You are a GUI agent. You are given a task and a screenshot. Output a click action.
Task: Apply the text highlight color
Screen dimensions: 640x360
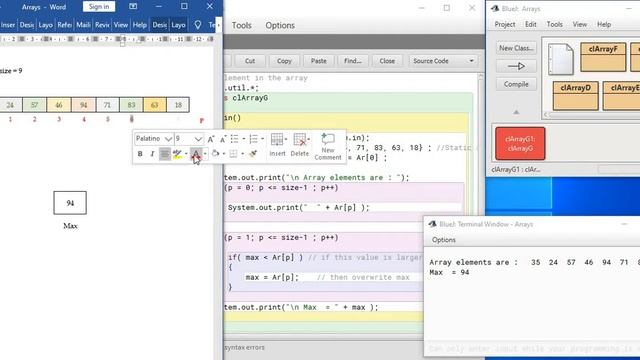tap(177, 154)
